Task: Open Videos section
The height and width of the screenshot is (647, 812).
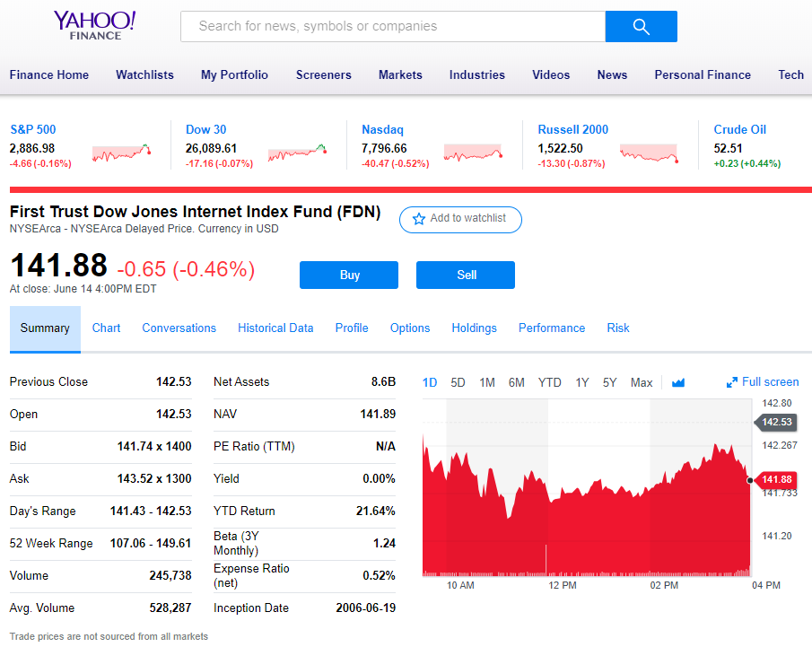Action: tap(551, 75)
